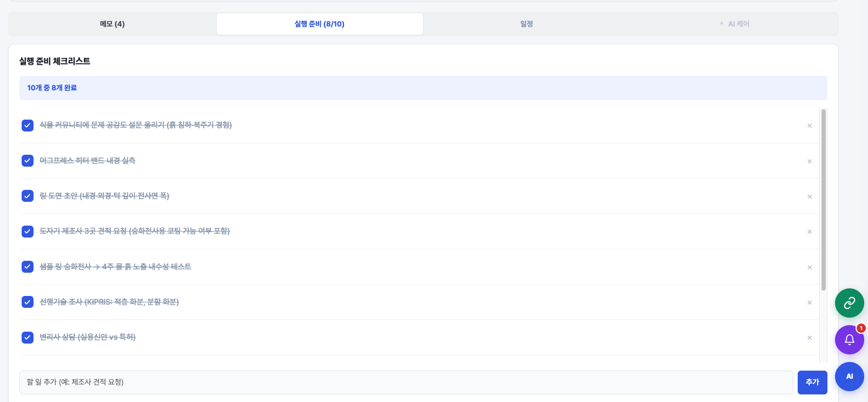
Task: Delete the 링 도면 초안 checklist item
Action: click(x=810, y=196)
